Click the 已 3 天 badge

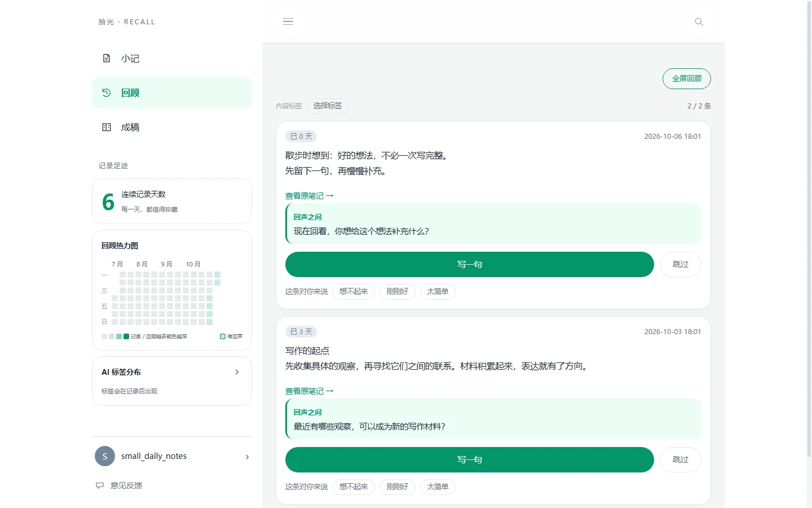click(x=301, y=331)
